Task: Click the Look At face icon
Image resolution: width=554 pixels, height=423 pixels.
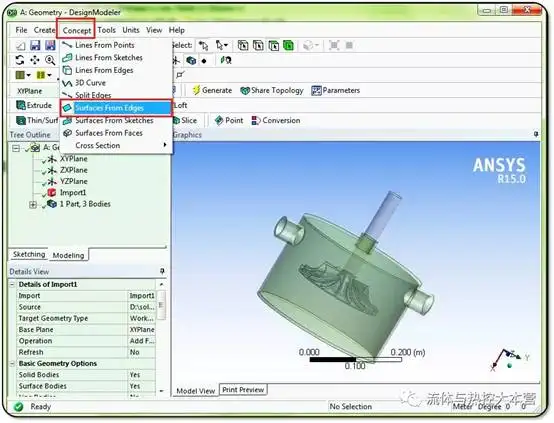Action: pyautogui.click(x=226, y=60)
